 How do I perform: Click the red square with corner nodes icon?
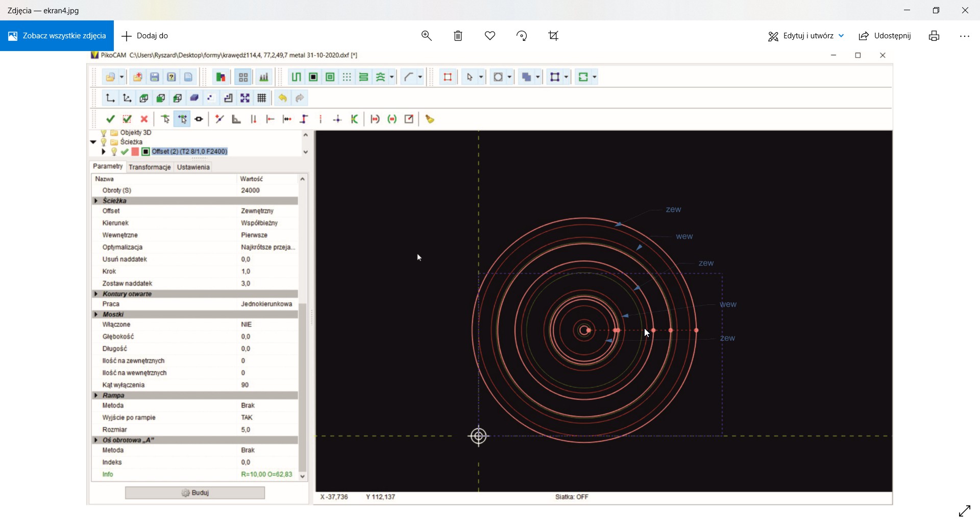448,78
